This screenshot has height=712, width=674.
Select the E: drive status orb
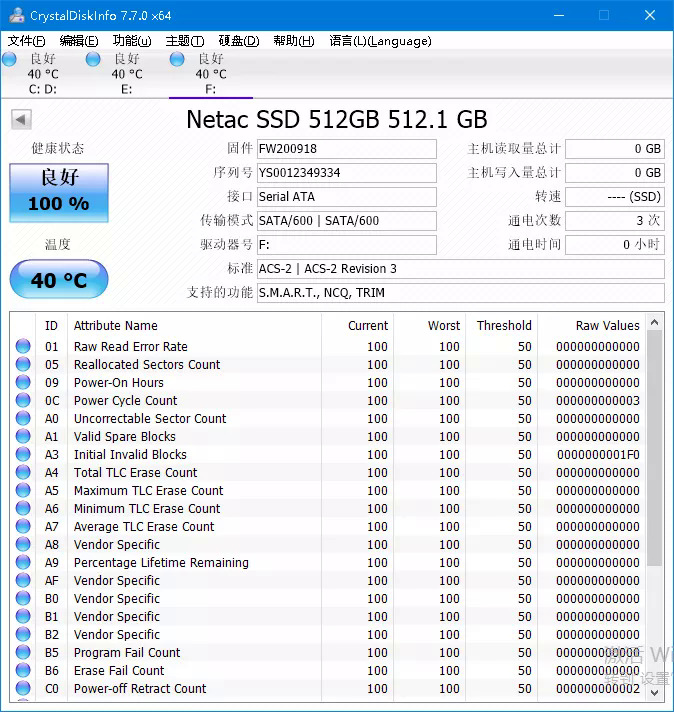[93, 60]
